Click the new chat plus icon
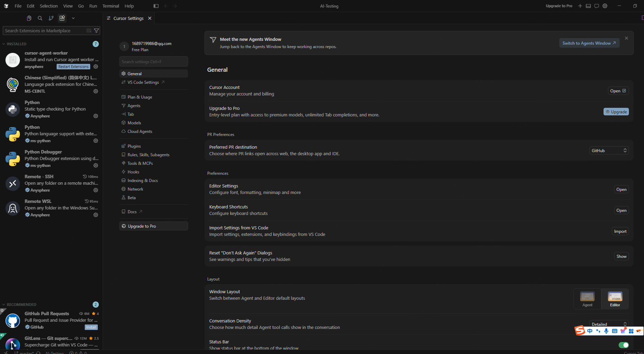Viewport: 644px width, 354px height. pos(580,6)
